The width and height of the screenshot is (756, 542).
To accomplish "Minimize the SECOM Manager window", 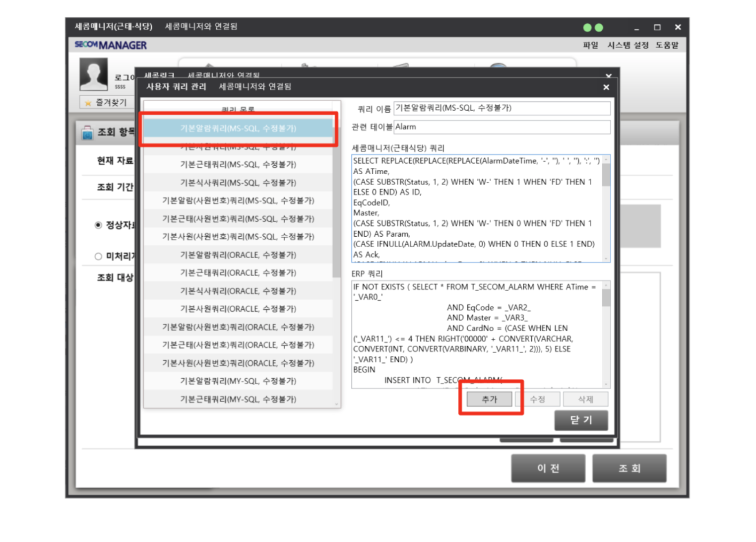I will (636, 28).
